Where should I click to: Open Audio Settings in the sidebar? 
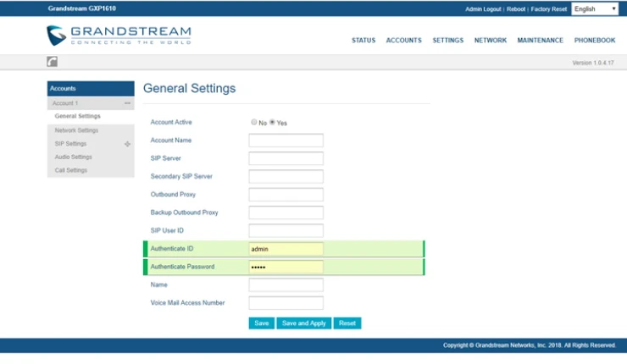[74, 157]
